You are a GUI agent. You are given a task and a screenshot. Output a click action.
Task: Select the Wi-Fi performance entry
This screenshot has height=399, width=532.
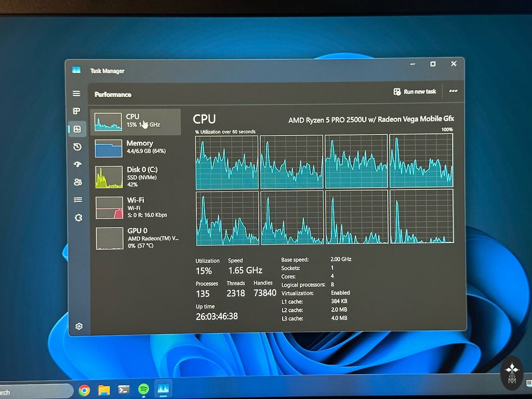[x=137, y=207]
